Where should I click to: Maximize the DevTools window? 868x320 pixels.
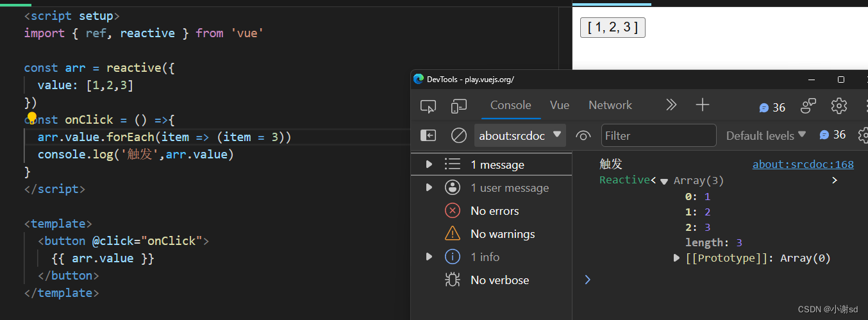pos(841,80)
